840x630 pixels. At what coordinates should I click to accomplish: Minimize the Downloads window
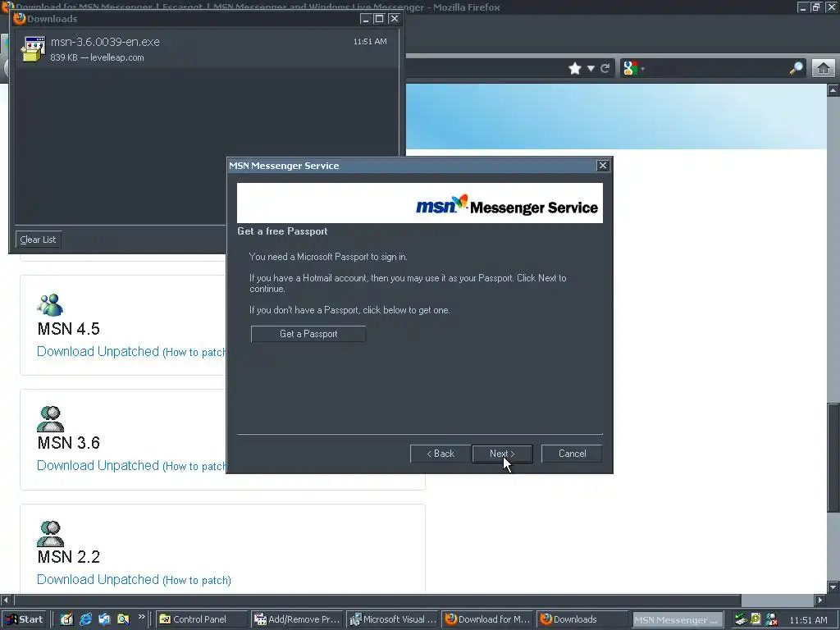(366, 19)
